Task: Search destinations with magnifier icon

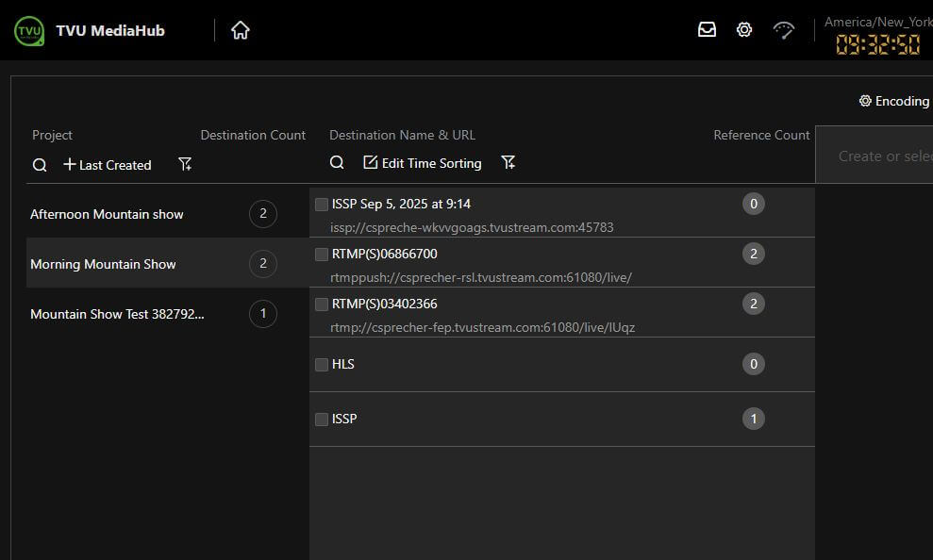Action: pos(337,163)
